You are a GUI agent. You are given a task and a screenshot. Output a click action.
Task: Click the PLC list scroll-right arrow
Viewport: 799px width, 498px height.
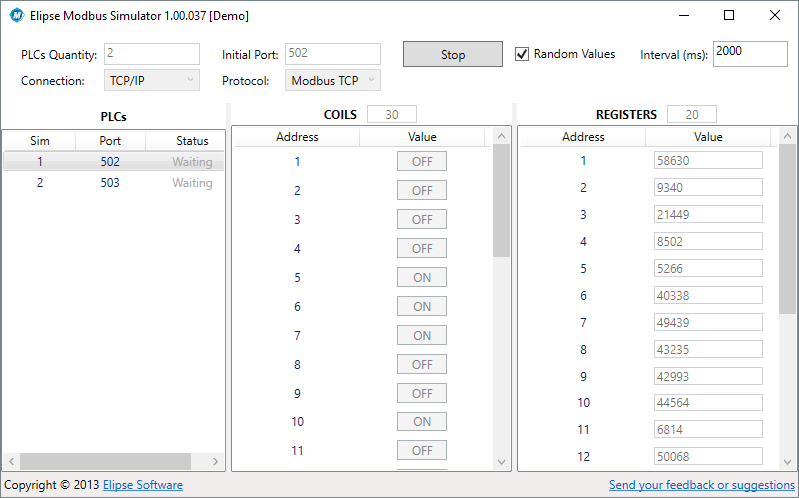tap(214, 461)
